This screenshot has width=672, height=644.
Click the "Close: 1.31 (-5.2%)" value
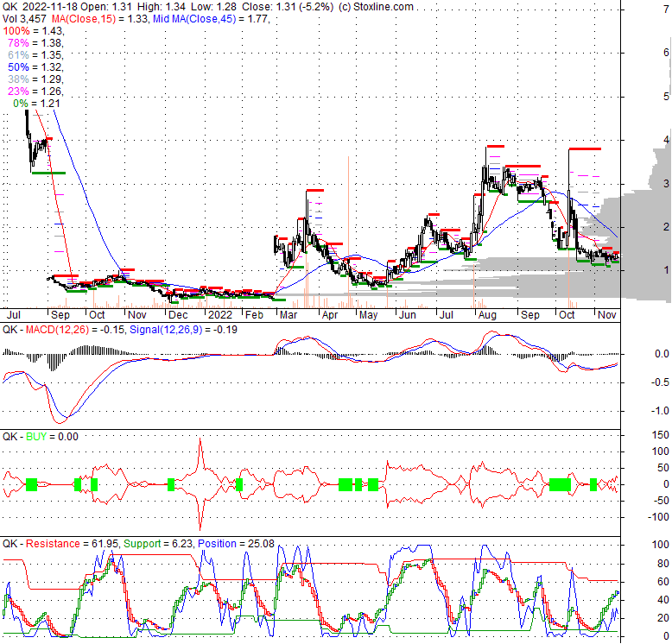(x=288, y=7)
